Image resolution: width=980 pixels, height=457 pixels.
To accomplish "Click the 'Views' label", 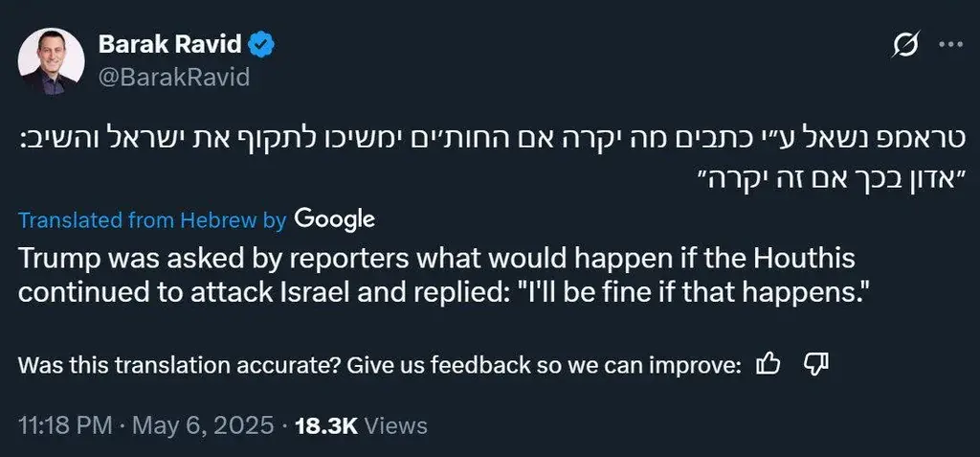I will tap(395, 426).
